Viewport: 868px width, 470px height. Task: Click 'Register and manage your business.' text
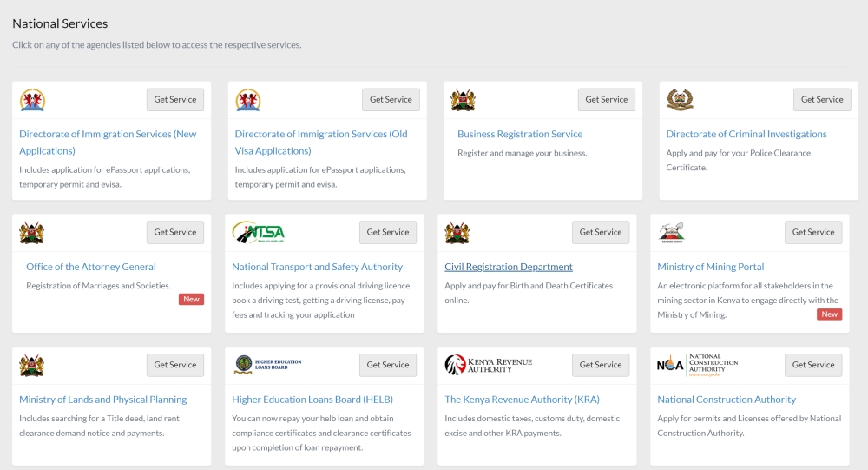522,153
